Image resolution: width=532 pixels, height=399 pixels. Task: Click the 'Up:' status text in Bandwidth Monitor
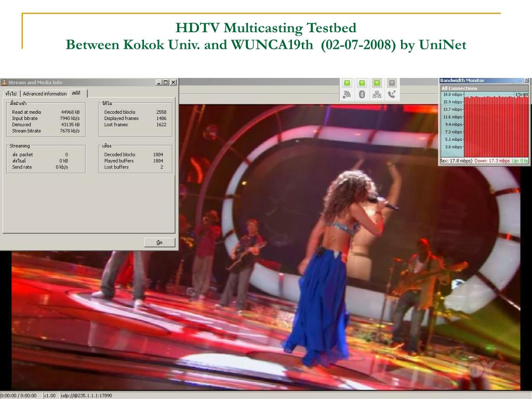(520, 161)
